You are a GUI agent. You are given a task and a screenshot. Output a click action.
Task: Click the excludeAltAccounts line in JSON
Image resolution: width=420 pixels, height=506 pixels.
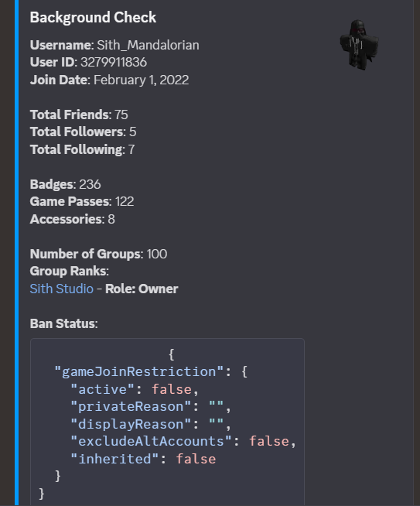(x=183, y=442)
